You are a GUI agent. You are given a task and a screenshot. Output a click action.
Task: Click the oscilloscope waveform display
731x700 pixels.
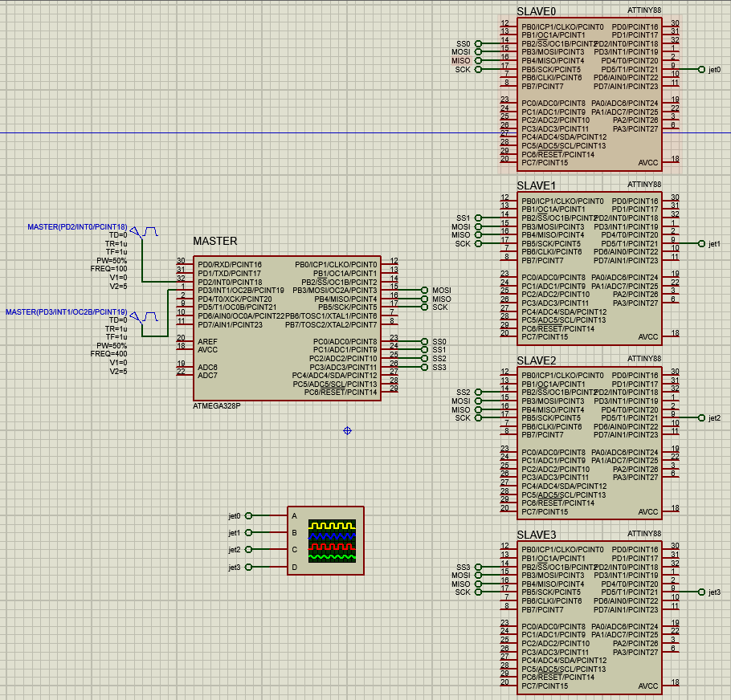(x=332, y=541)
